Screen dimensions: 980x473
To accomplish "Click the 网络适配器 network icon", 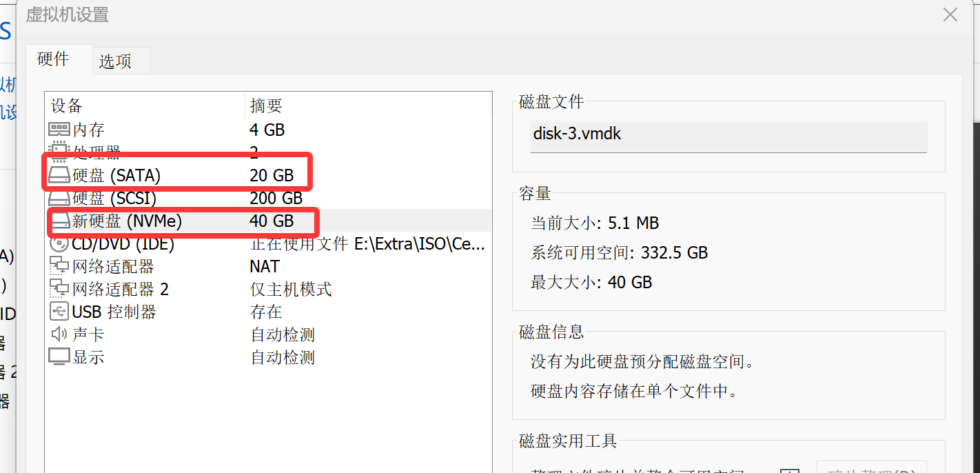I will (59, 266).
